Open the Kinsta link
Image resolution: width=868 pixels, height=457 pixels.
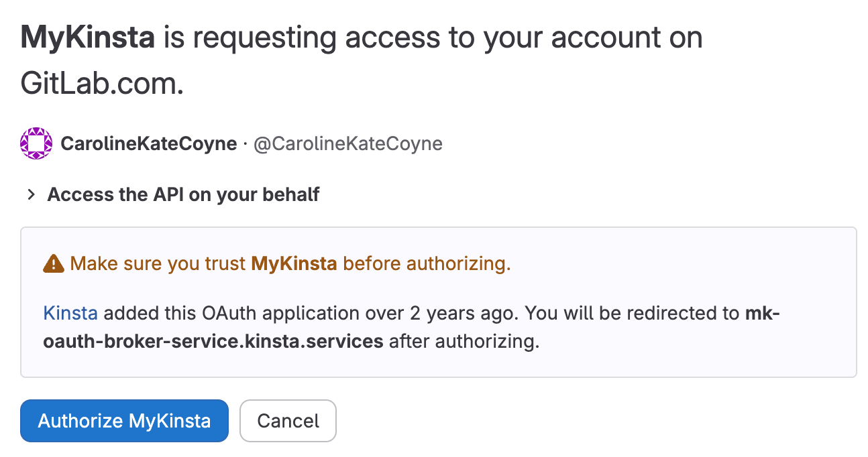[x=70, y=313]
